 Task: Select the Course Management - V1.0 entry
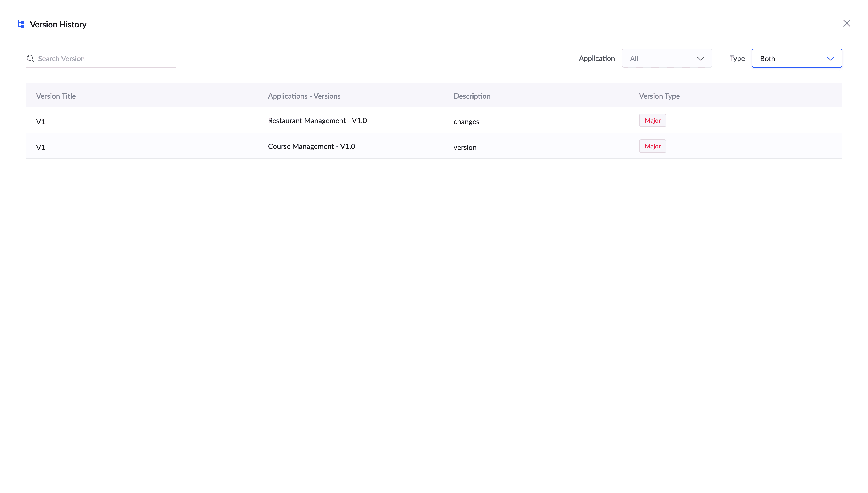tap(311, 146)
